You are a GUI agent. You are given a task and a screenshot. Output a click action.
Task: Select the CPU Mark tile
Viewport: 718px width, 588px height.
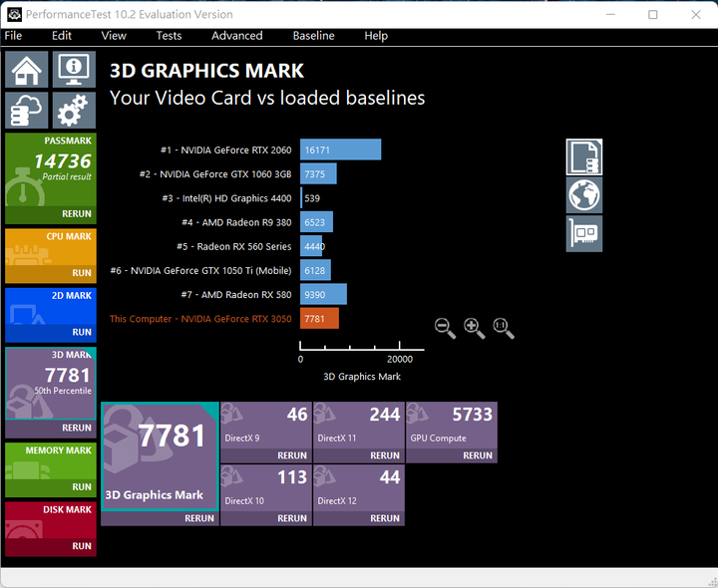click(51, 247)
